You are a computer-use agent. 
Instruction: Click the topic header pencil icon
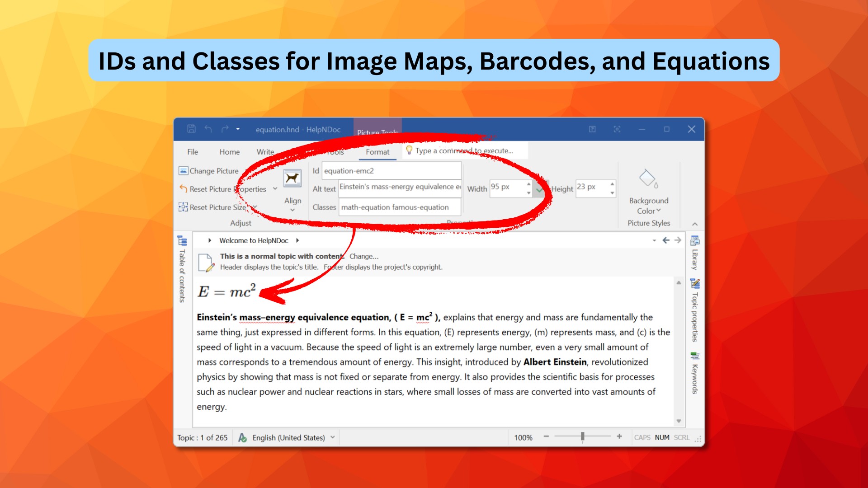tap(206, 263)
